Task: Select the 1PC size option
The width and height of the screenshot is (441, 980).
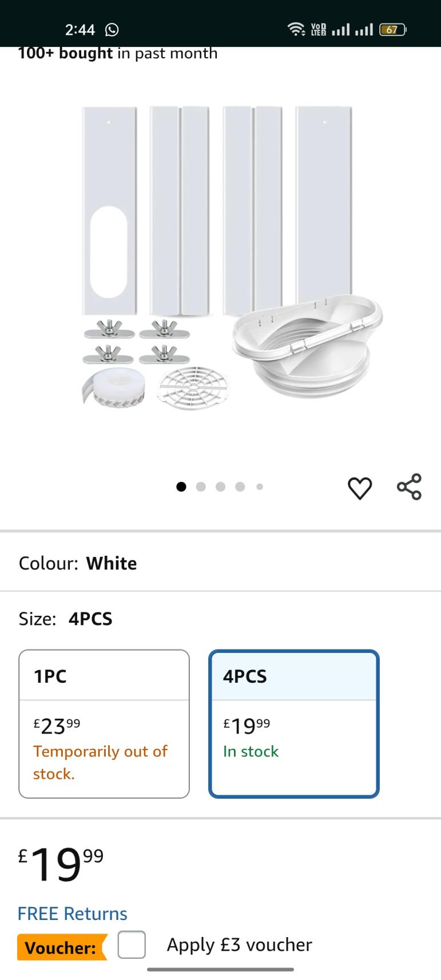Action: pos(104,723)
